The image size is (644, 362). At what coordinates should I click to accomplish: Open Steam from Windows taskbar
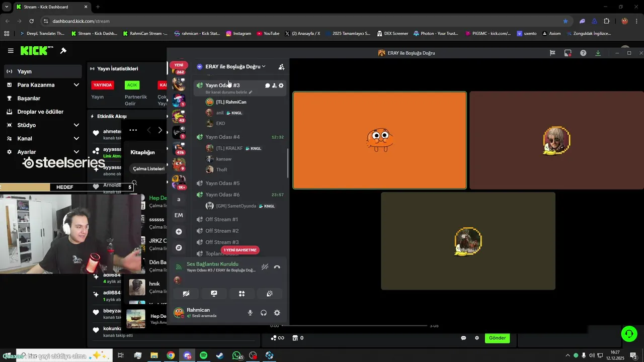220,355
